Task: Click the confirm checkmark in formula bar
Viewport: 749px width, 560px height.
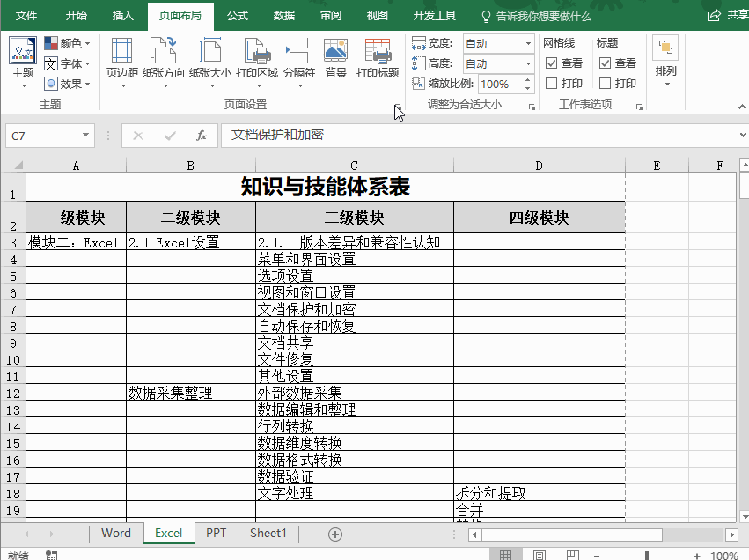Action: [x=170, y=136]
